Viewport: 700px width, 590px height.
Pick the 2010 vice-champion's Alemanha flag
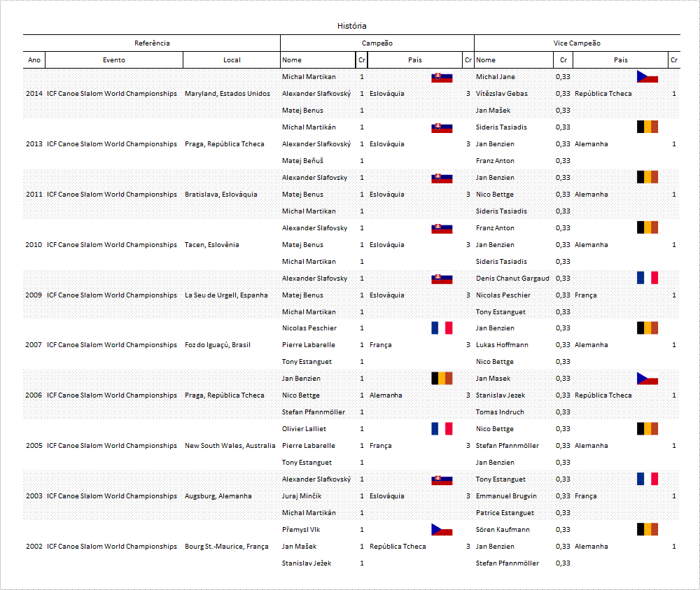click(647, 227)
